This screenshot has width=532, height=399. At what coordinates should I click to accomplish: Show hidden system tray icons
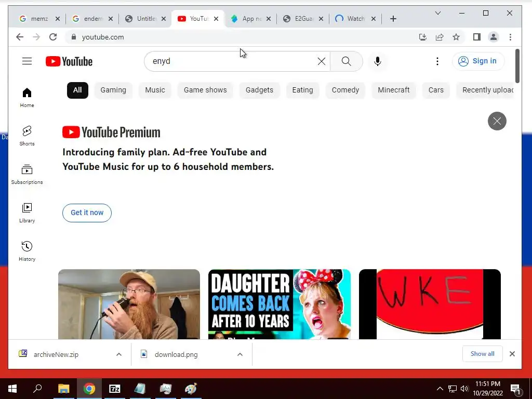[x=440, y=389]
